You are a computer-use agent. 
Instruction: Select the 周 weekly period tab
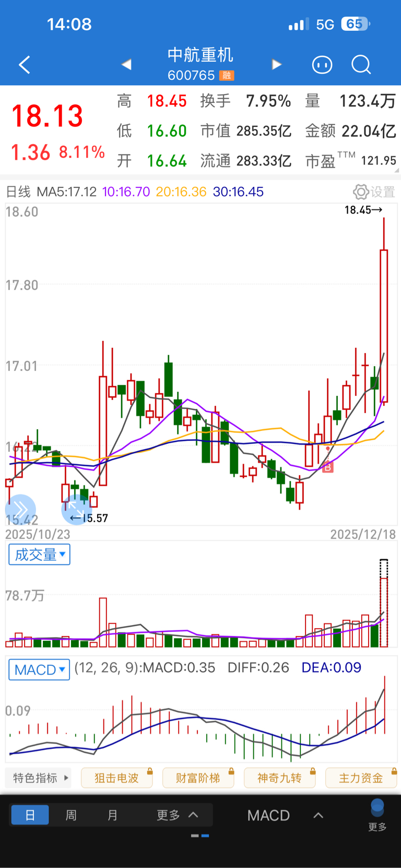71,815
